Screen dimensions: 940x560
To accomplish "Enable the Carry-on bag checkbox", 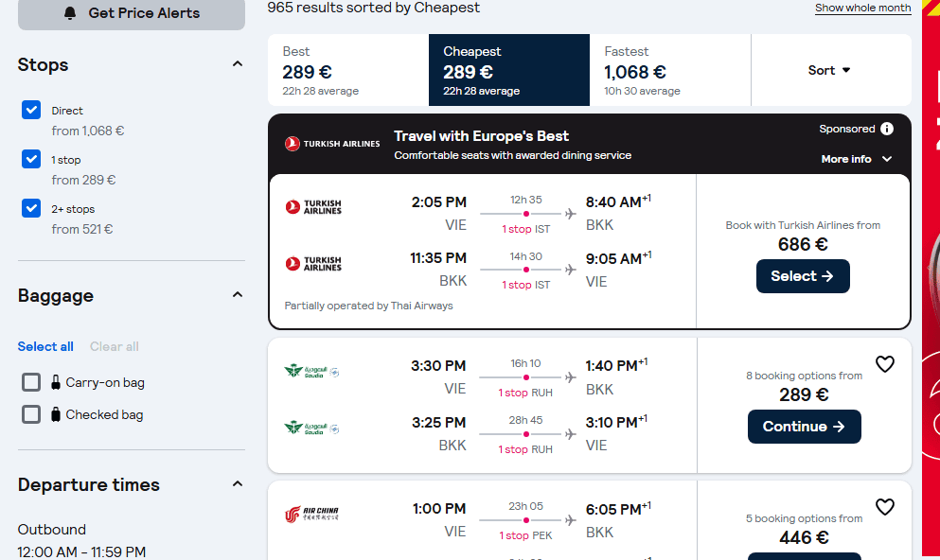I will pos(31,382).
